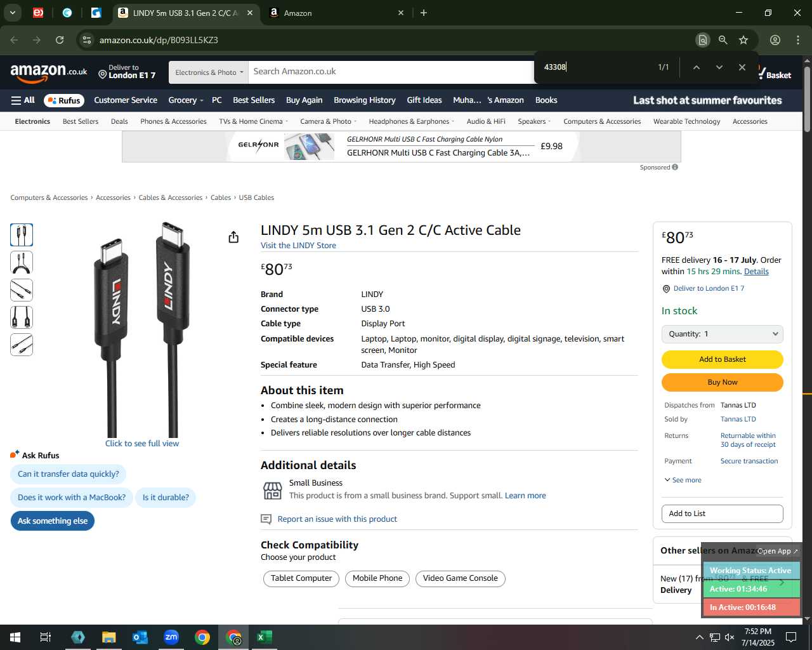
Task: Click the delivery Details link
Action: tap(756, 272)
